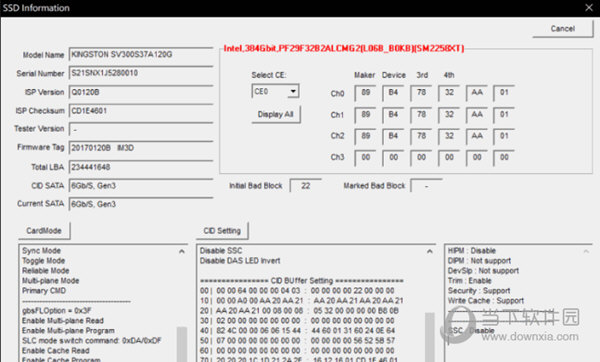
Task: Click the Tester Version field
Action: (141, 129)
